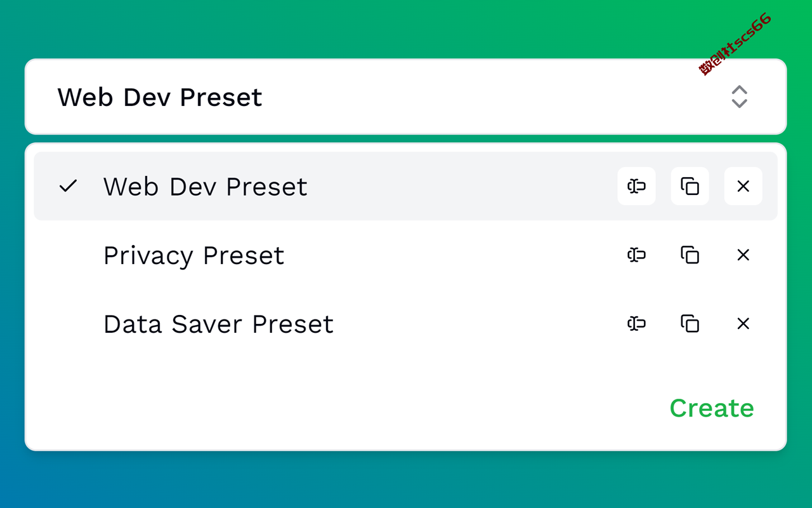Rename the Web Dev Preset
Image resolution: width=812 pixels, height=508 pixels.
pyautogui.click(x=636, y=186)
